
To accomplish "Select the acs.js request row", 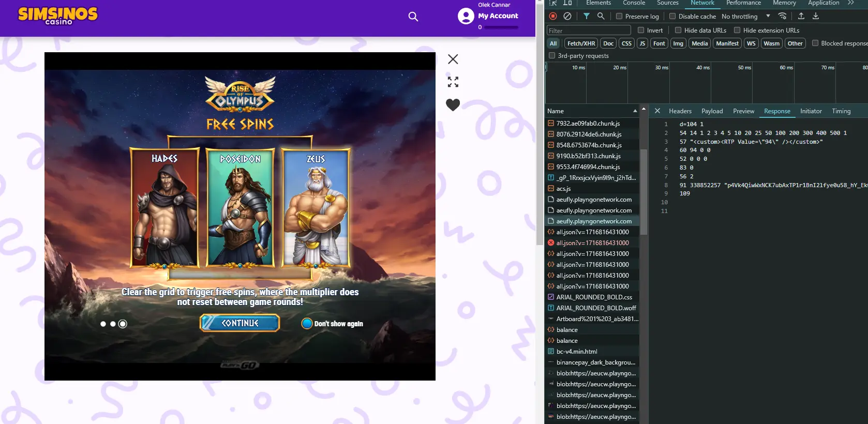I will 593,188.
